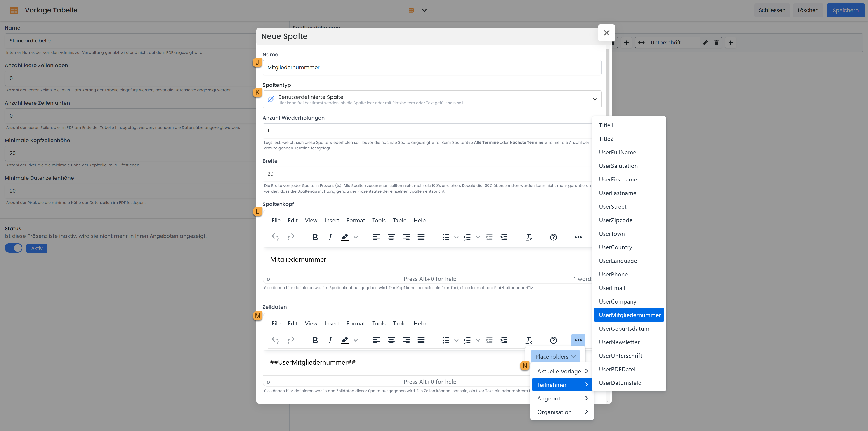Center align text in the Spaltenkopf editor
868x431 pixels.
391,237
